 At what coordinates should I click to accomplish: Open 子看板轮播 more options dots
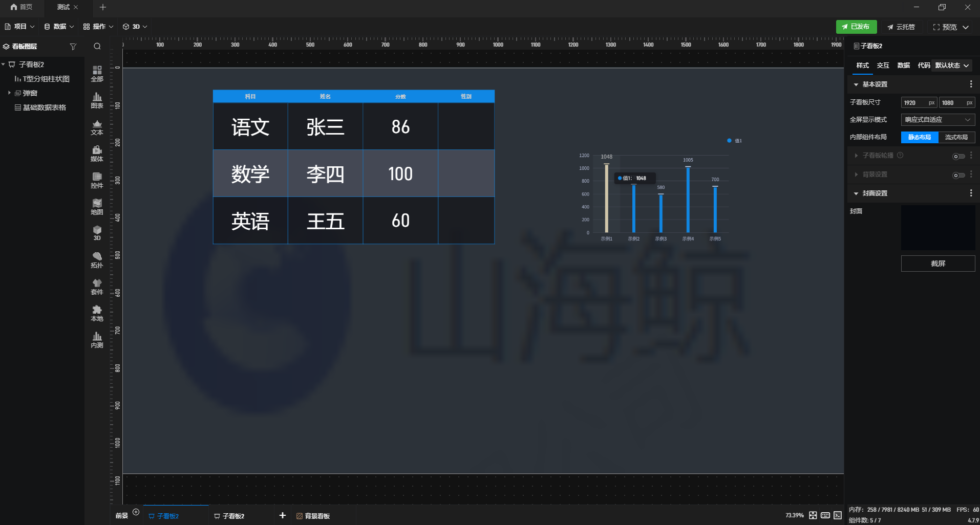[x=971, y=155]
